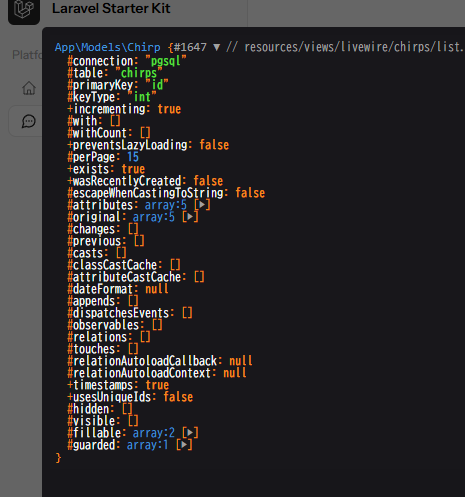Expand the #fillable array:2 arrow
The height and width of the screenshot is (497, 465).
coord(190,433)
